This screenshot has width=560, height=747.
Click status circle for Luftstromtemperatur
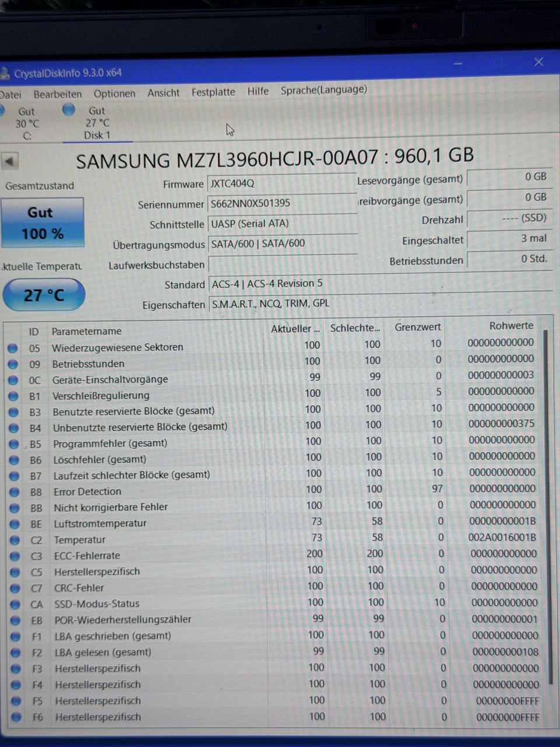point(15,524)
